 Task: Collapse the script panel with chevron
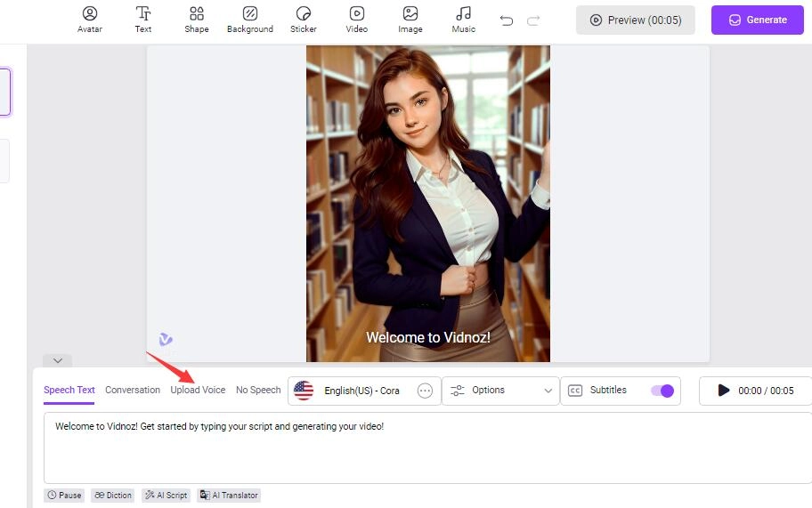pyautogui.click(x=58, y=360)
